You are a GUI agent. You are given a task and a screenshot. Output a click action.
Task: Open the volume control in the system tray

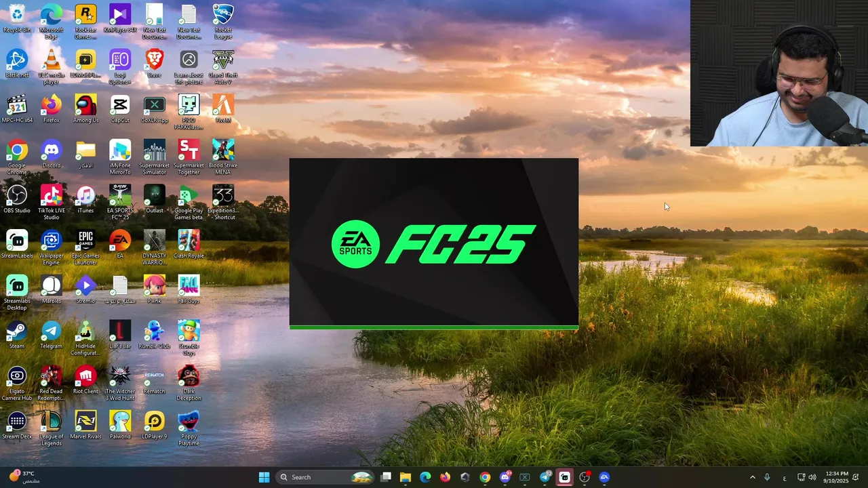(812, 477)
